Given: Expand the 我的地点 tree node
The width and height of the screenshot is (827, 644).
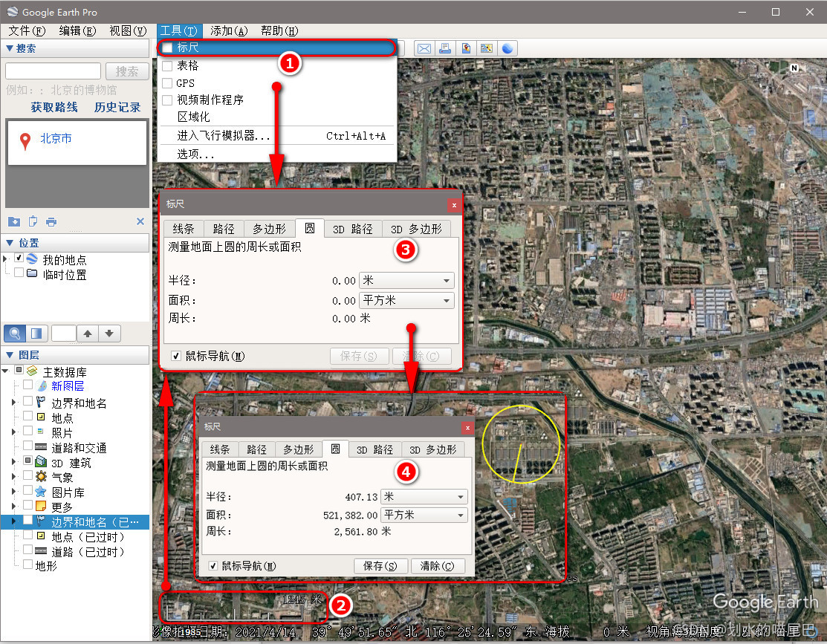Looking at the screenshot, I should pyautogui.click(x=5, y=259).
